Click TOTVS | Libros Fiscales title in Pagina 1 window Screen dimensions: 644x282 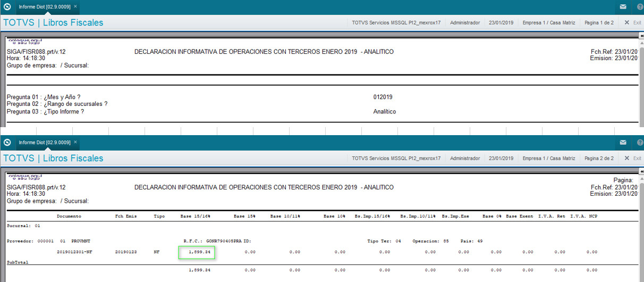click(x=53, y=23)
